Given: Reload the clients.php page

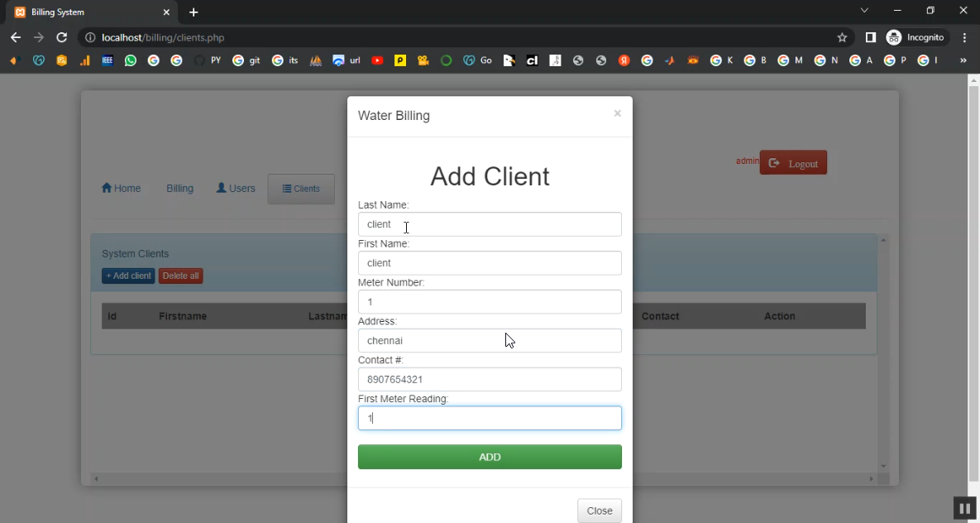Looking at the screenshot, I should pos(61,37).
